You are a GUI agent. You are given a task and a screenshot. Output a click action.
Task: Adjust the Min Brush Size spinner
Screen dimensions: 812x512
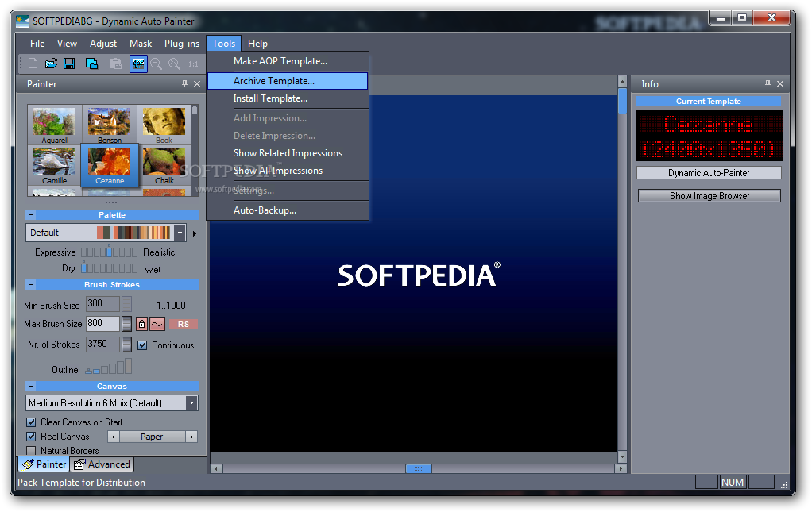126,303
